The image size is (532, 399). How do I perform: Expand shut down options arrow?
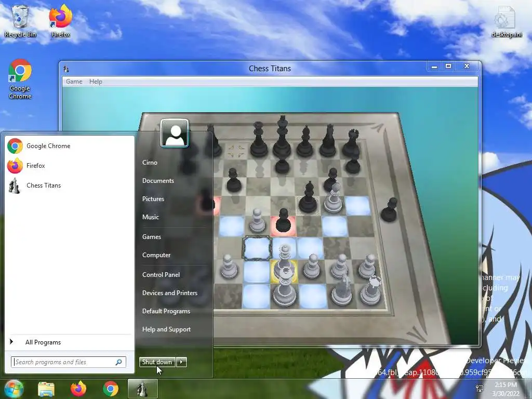coord(181,362)
